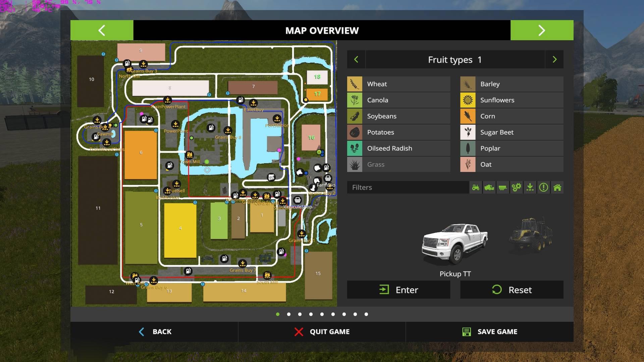Click the Corn orange color swatch
The height and width of the screenshot is (362, 644).
468,116
